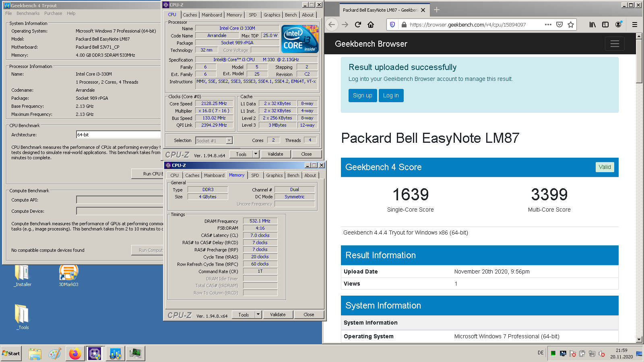Switch to Firefox in the taskbar
Viewport: 644px width, 362px height.
point(75,354)
